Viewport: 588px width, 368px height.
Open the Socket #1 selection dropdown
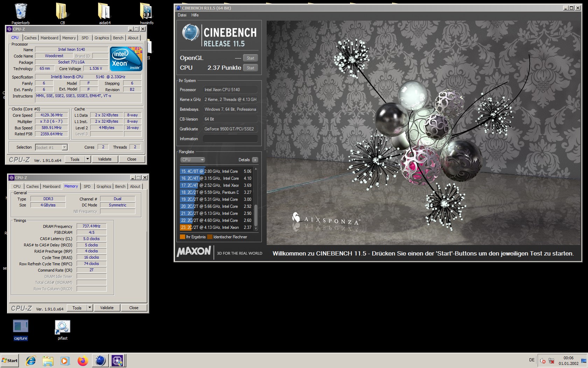click(x=51, y=148)
